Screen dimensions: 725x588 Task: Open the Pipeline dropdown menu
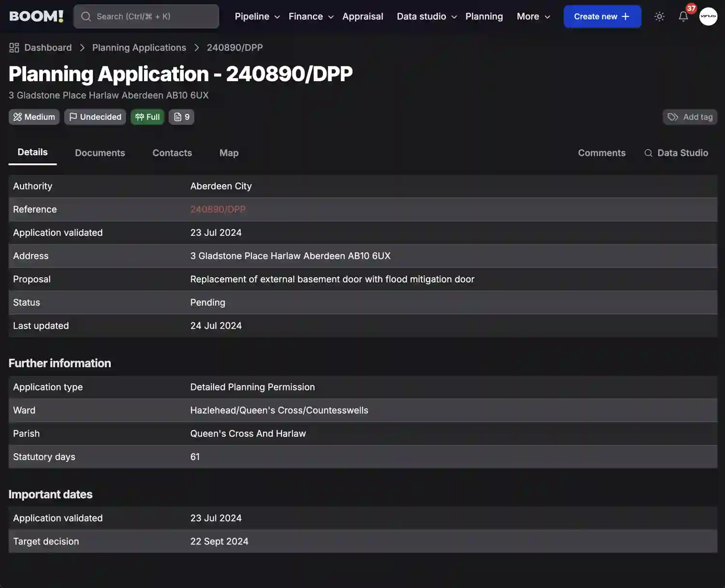coord(257,16)
